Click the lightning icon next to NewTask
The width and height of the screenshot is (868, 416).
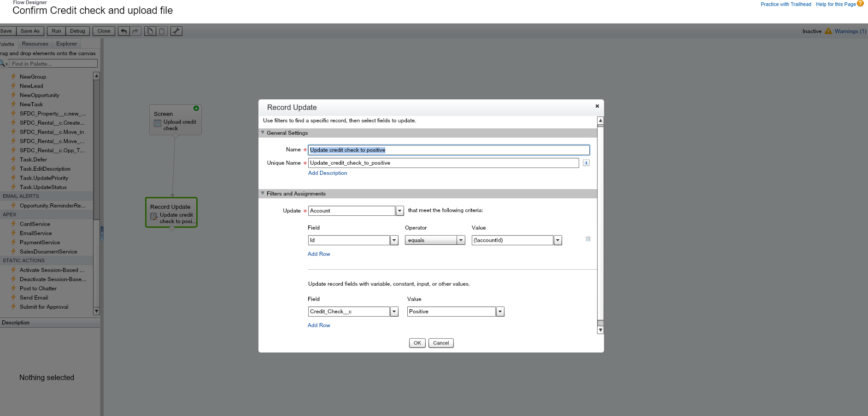click(x=13, y=104)
